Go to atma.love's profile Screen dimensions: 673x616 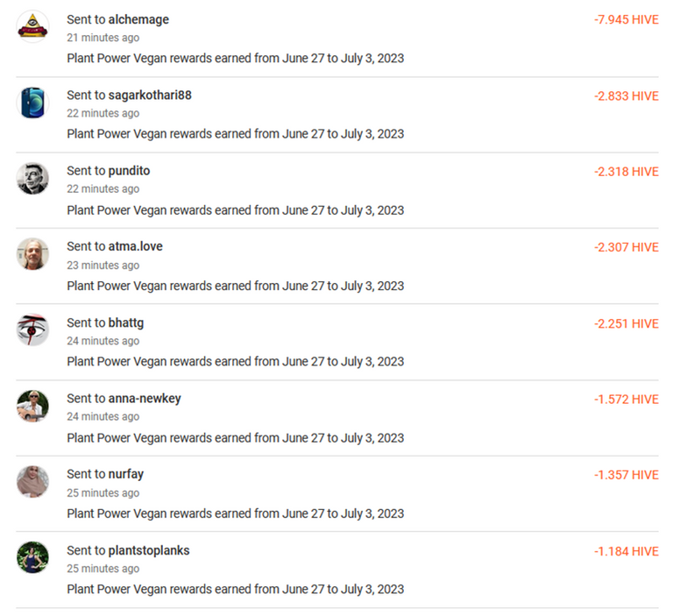[136, 246]
